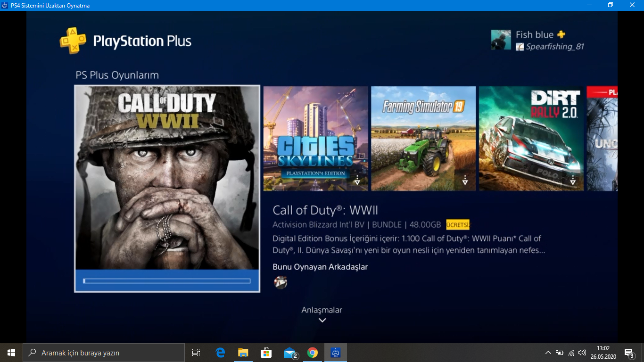This screenshot has height=362, width=644.
Task: Open the Windows Start menu
Action: click(11, 353)
